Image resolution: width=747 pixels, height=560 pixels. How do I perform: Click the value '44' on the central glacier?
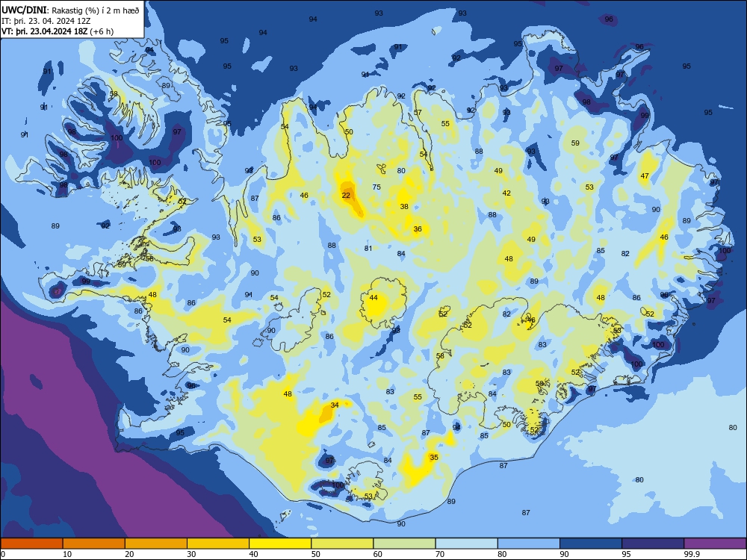coord(373,298)
